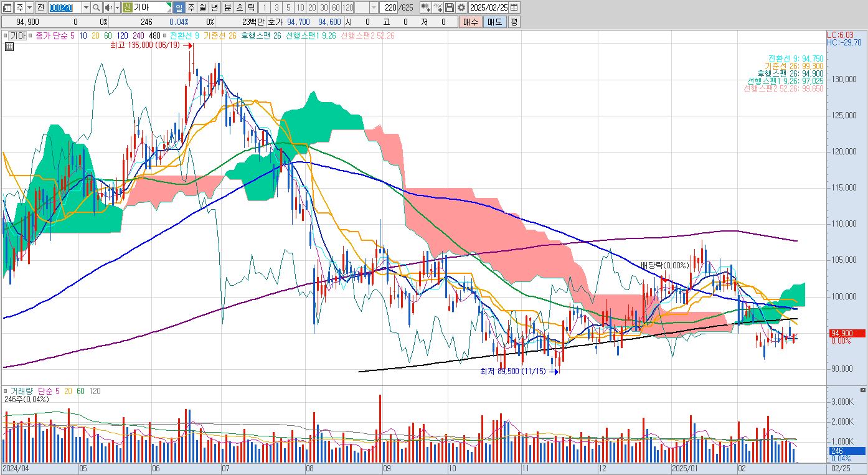Click the speaker sound icon in toolbar
This screenshot has height=475, width=868.
(x=108, y=7)
